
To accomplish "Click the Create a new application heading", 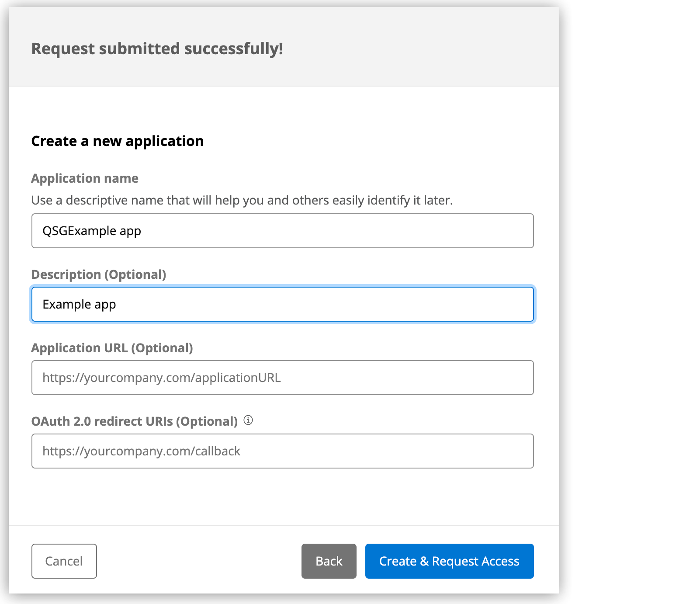I will tap(117, 141).
